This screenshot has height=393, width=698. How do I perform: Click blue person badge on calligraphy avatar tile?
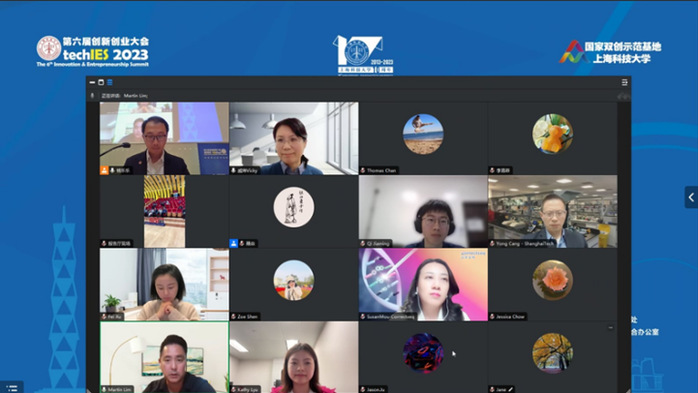pos(234,243)
